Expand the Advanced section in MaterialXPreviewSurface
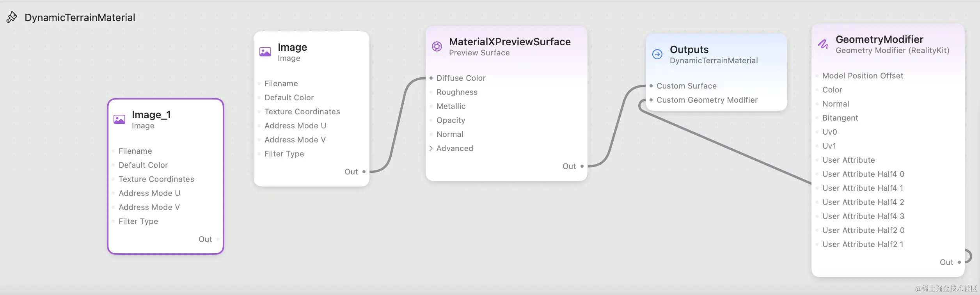Screen dimensions: 980x295 pyautogui.click(x=431, y=148)
